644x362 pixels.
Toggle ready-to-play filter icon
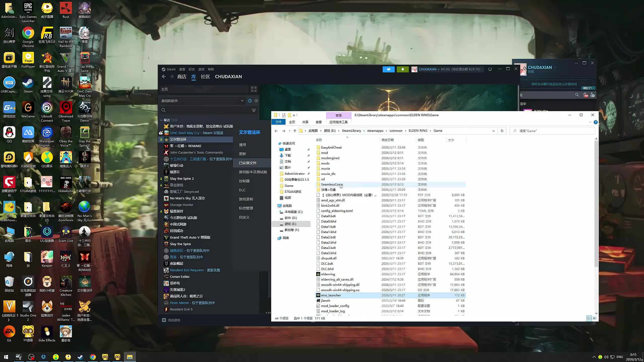pyautogui.click(x=256, y=101)
